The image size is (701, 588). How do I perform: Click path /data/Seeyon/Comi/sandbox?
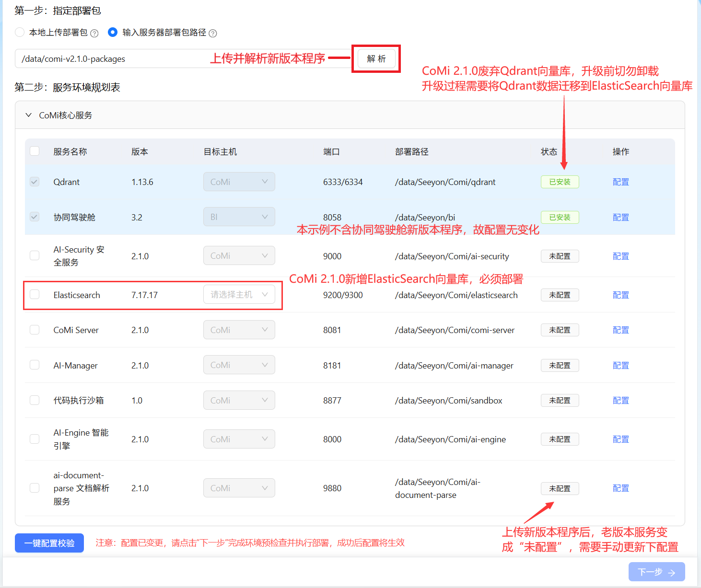pyautogui.click(x=449, y=401)
